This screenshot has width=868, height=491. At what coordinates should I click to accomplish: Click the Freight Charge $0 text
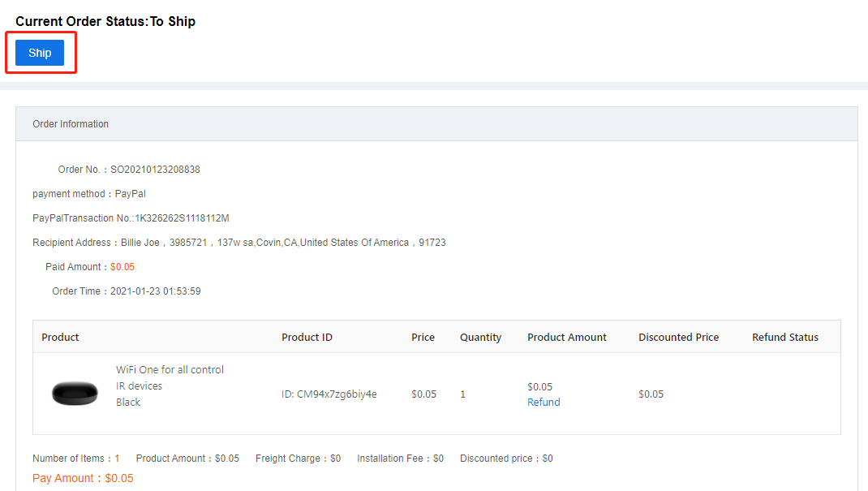[x=298, y=459]
